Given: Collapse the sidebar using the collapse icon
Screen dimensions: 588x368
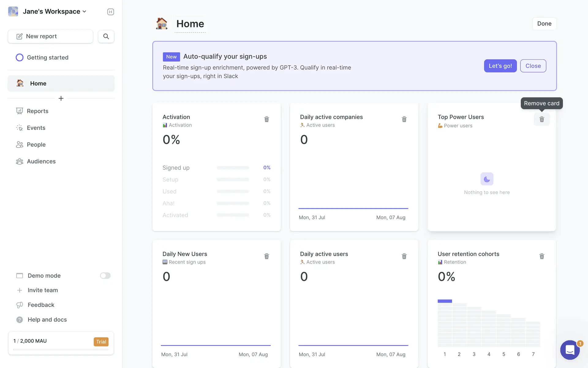Looking at the screenshot, I should click(111, 12).
